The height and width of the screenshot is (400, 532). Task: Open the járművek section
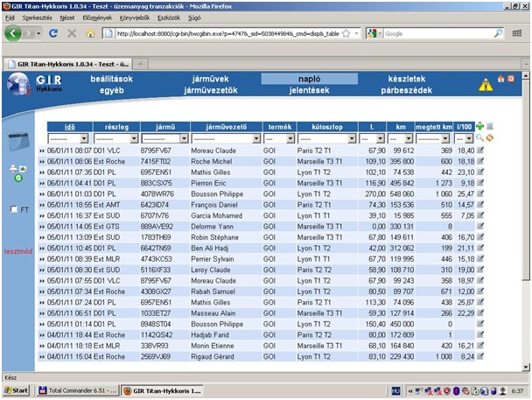coord(210,79)
